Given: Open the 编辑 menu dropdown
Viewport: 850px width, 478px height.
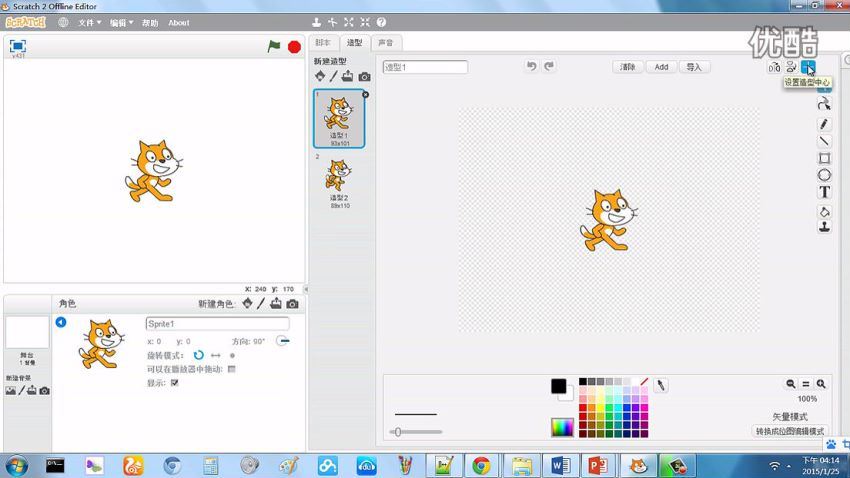Looking at the screenshot, I should [121, 23].
